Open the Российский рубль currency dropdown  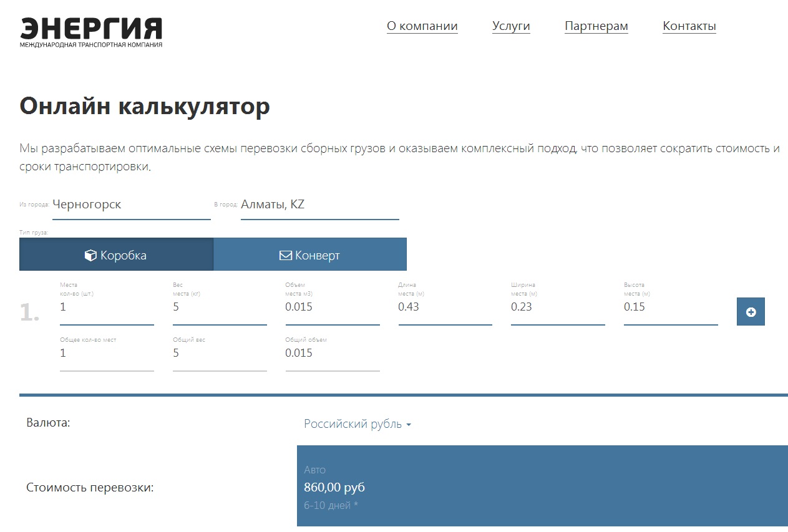(357, 424)
